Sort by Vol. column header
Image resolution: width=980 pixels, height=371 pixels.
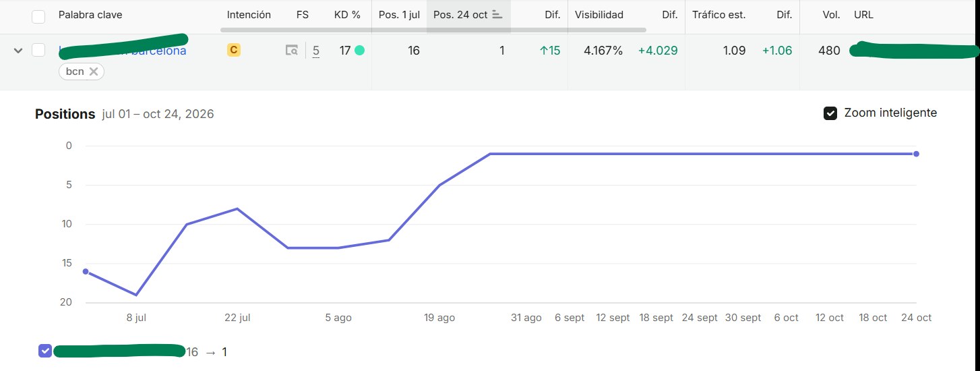click(831, 15)
